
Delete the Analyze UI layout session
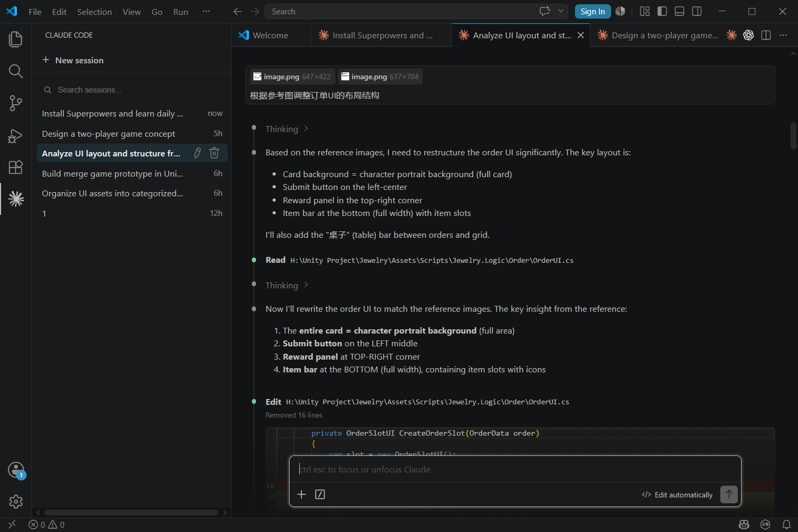point(215,153)
